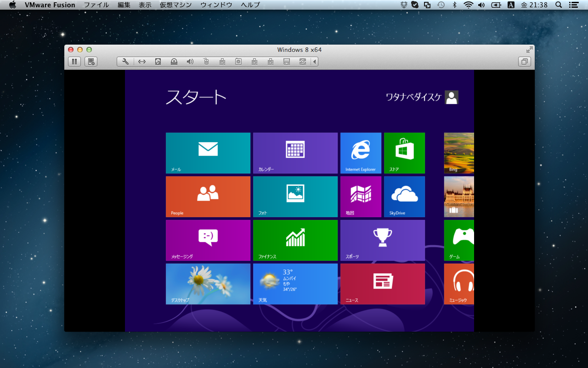Open the input source A menu
Screen dimensions: 588x368
[x=511, y=5]
